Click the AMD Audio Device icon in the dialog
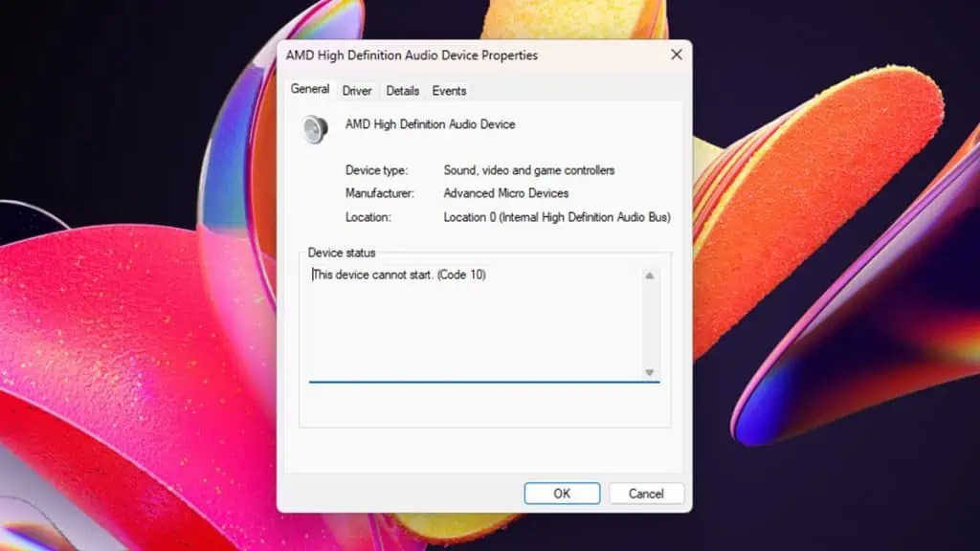Image resolution: width=980 pixels, height=551 pixels. [x=316, y=128]
